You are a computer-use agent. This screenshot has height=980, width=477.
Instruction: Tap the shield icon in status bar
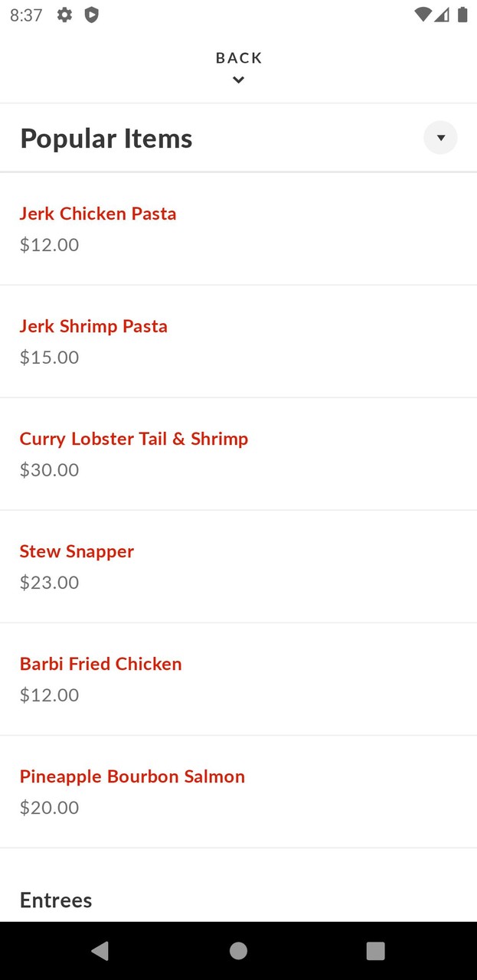[91, 15]
